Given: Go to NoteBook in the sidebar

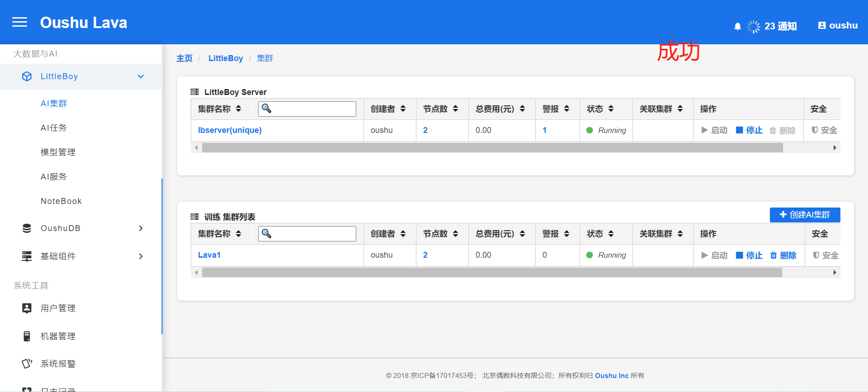Looking at the screenshot, I should coord(61,201).
